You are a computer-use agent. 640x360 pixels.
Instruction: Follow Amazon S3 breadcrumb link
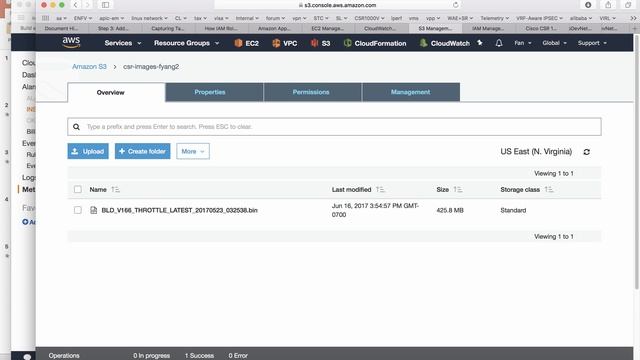click(x=89, y=67)
